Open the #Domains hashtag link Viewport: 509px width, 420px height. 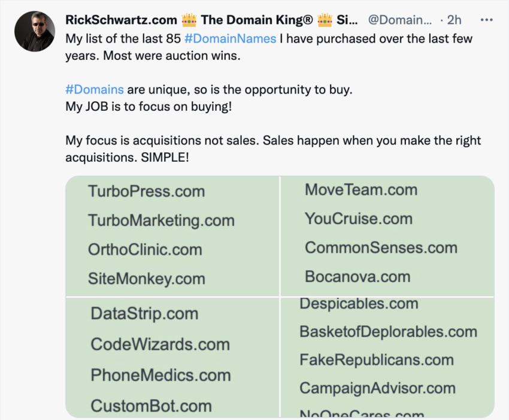[x=95, y=89]
